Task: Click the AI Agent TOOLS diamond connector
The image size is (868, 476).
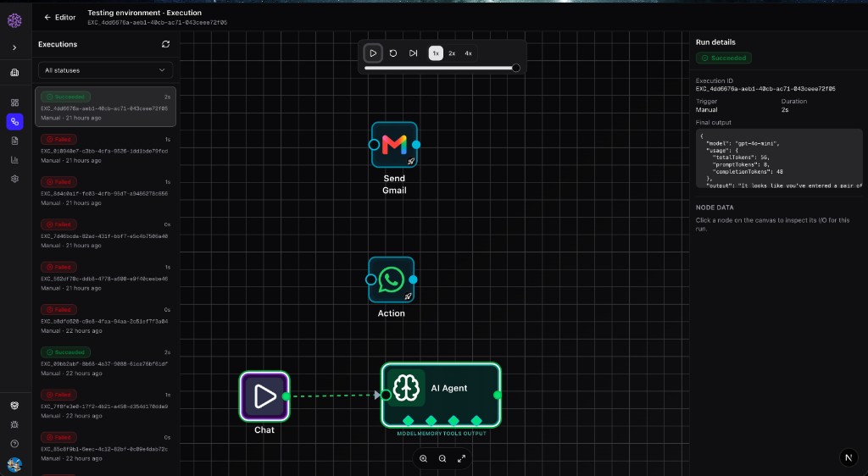Action: tap(453, 421)
